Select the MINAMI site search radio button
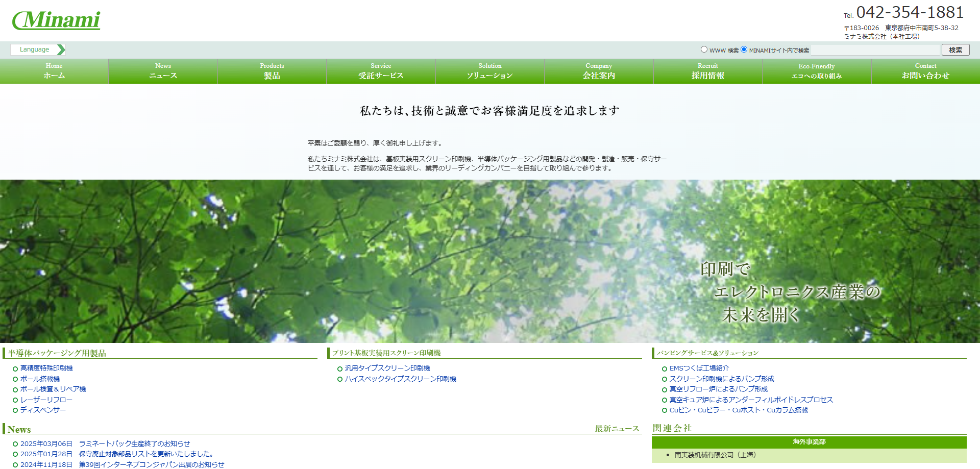 tap(744, 50)
